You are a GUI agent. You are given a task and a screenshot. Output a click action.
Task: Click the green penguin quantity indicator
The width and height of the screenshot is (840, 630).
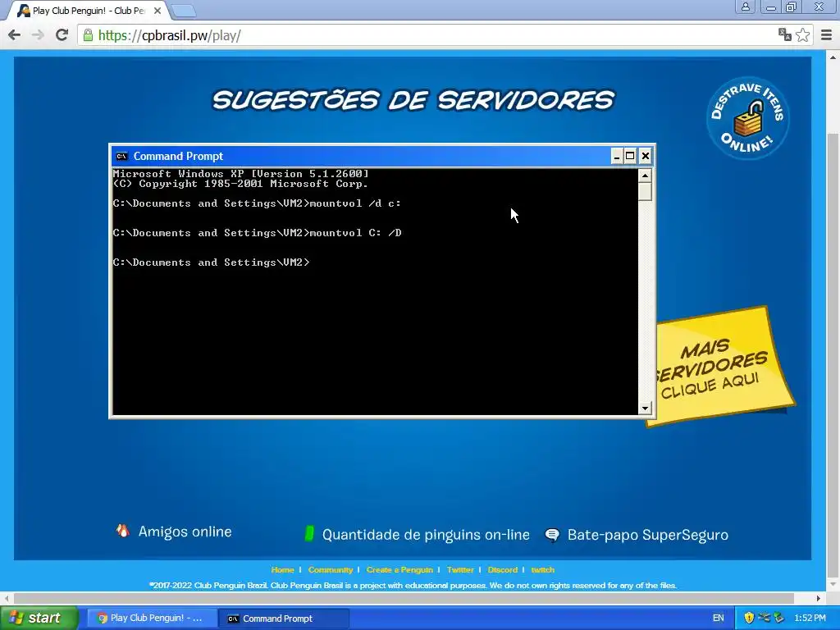coord(309,533)
